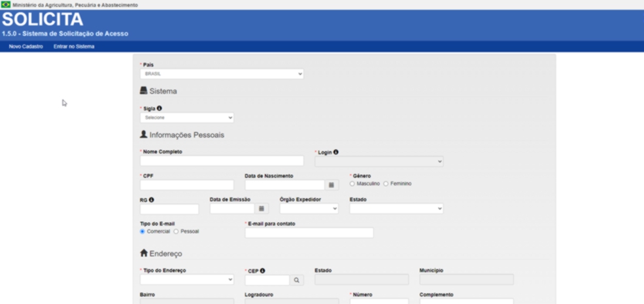
Task: Click the SOLICITA header title
Action: click(42, 20)
